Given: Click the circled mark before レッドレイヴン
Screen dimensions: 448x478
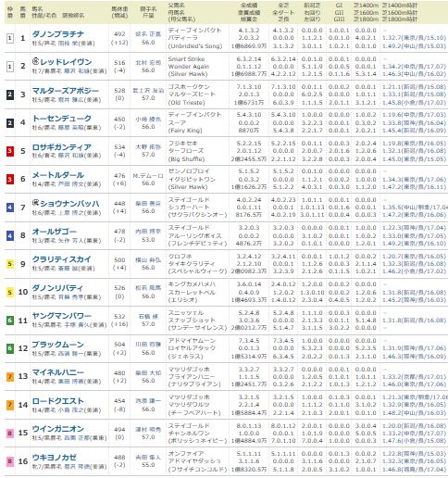Looking at the screenshot, I should 35,62.
